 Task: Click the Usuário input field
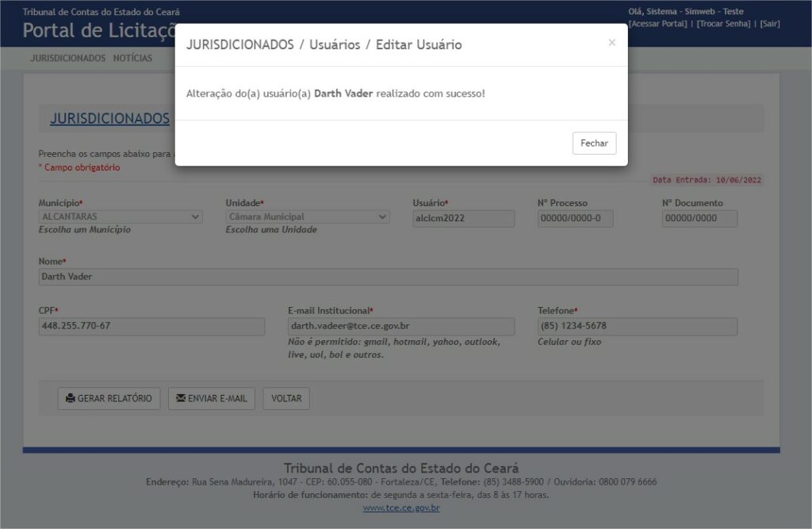point(463,219)
